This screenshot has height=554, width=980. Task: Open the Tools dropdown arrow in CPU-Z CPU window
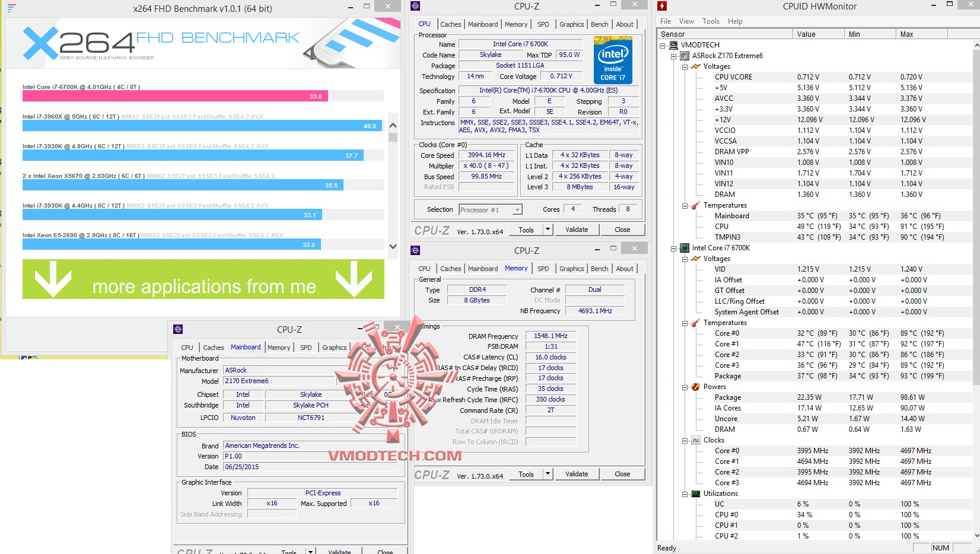pos(548,230)
